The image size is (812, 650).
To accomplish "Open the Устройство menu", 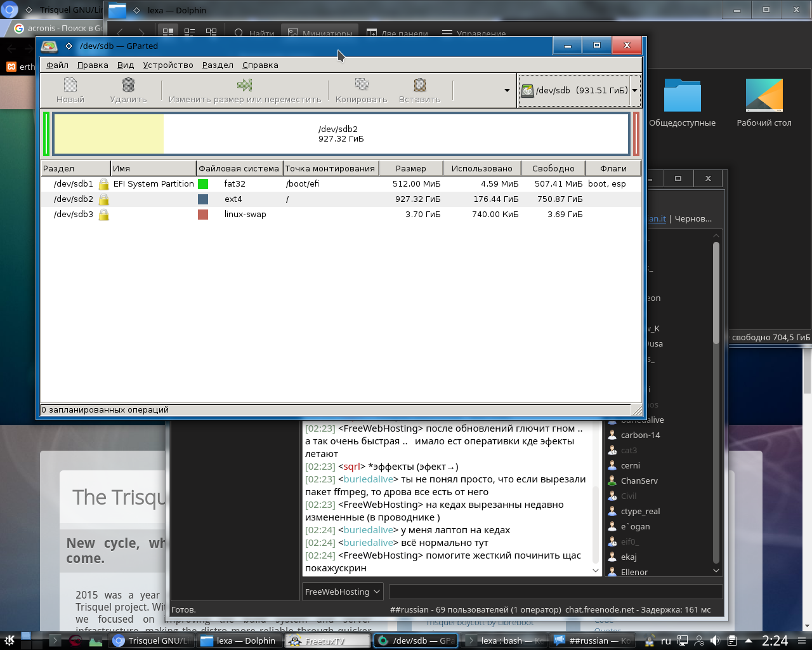I will point(168,65).
